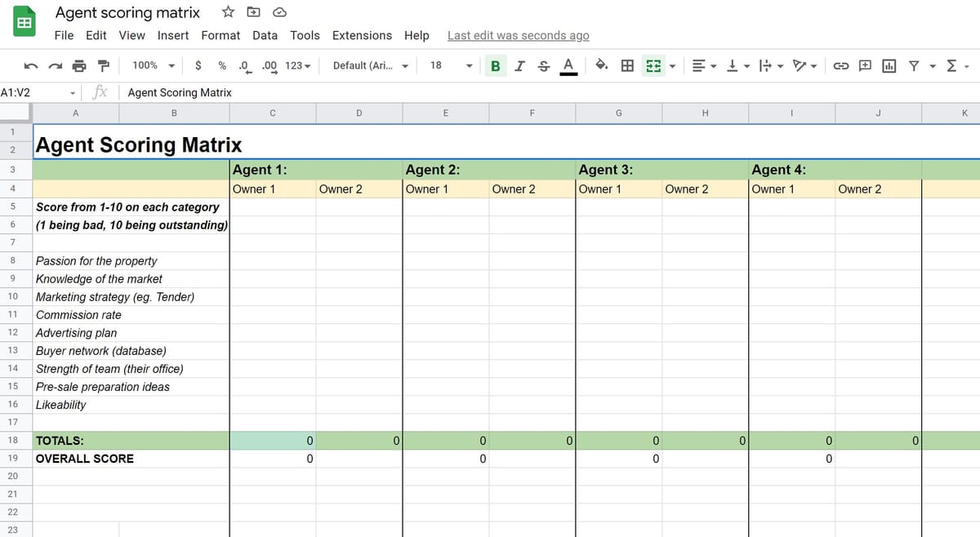
Task: Insert a comment with the comment icon
Action: pos(864,65)
